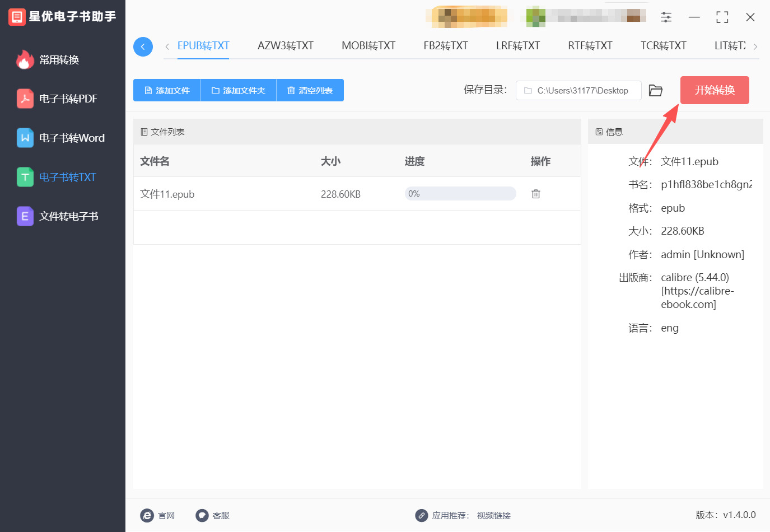Screen dimensions: 770x532
Task: Browse output folder via the folder icon
Action: coord(655,91)
